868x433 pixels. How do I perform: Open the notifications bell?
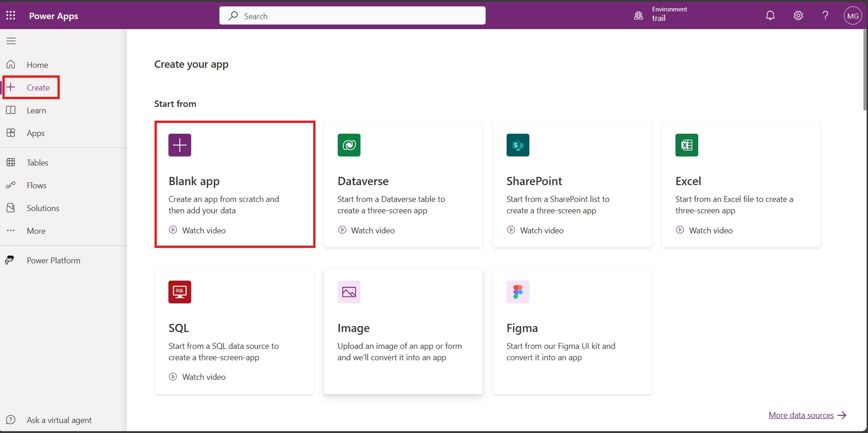tap(770, 15)
